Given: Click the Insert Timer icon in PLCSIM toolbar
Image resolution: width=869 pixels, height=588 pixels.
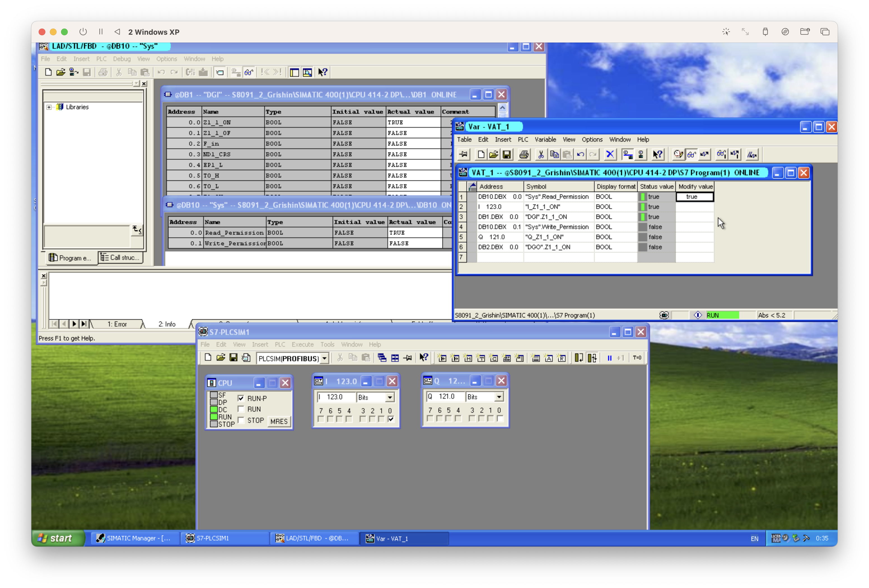Looking at the screenshot, I should [481, 358].
